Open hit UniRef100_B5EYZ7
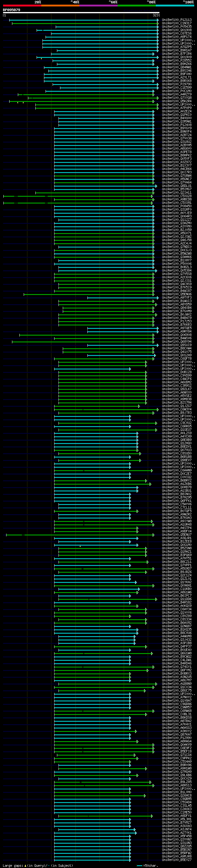The width and height of the screenshot is (197, 868). 177,860
